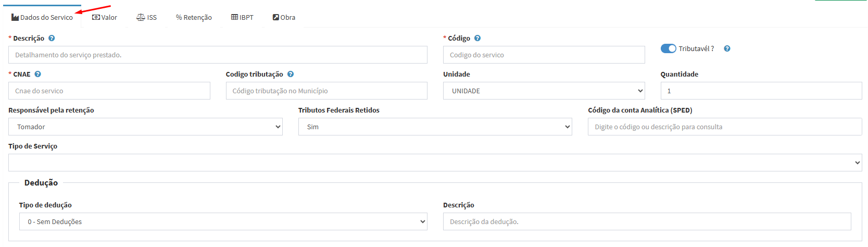The width and height of the screenshot is (868, 247).
Task: Click help icon beside Codigo tributação
Action: pos(291,74)
